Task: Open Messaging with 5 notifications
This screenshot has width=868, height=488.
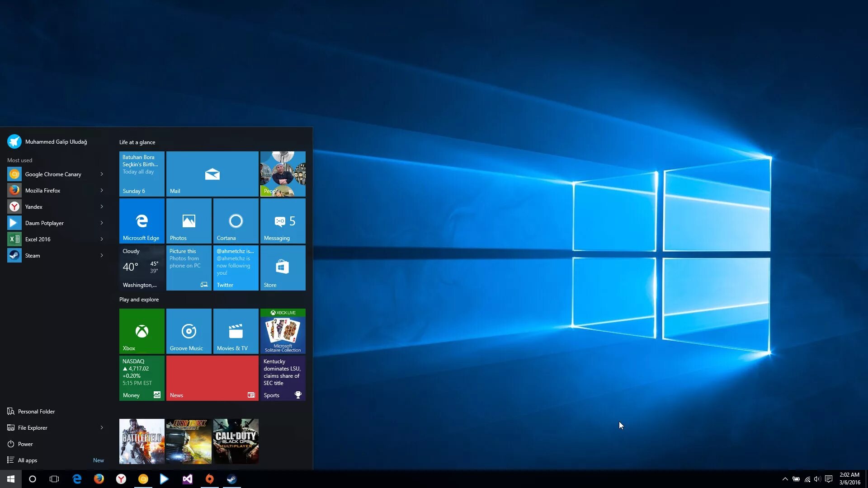Action: (283, 221)
